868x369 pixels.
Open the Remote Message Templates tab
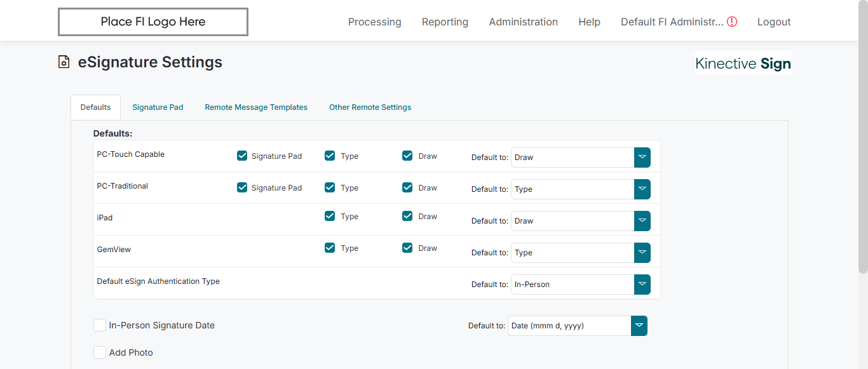(x=256, y=107)
